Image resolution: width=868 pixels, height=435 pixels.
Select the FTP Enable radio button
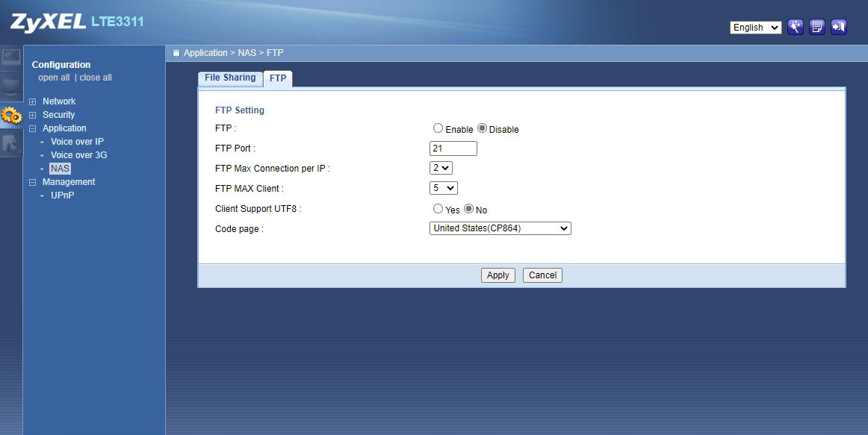tap(438, 128)
